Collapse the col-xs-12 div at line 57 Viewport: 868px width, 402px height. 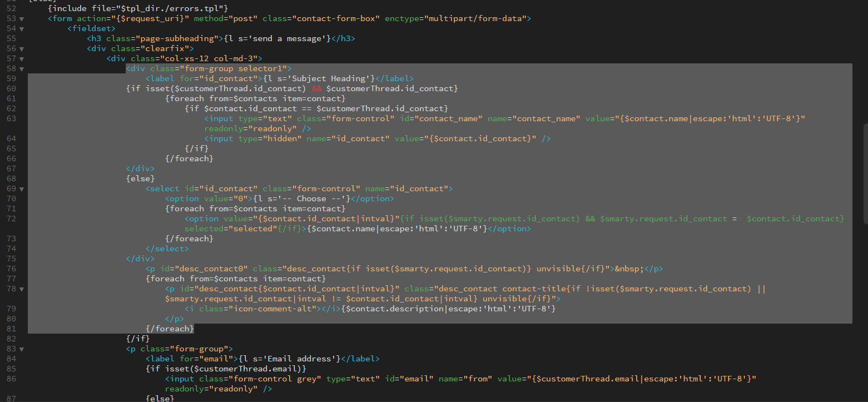22,59
